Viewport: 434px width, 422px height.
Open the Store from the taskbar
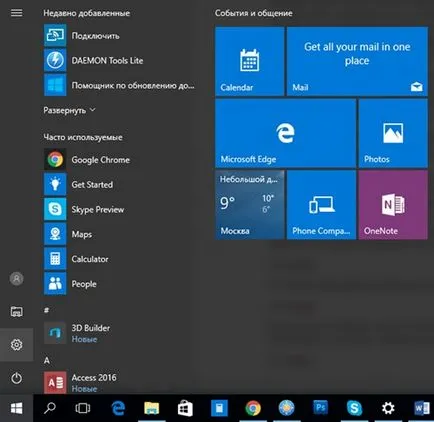pos(185,408)
